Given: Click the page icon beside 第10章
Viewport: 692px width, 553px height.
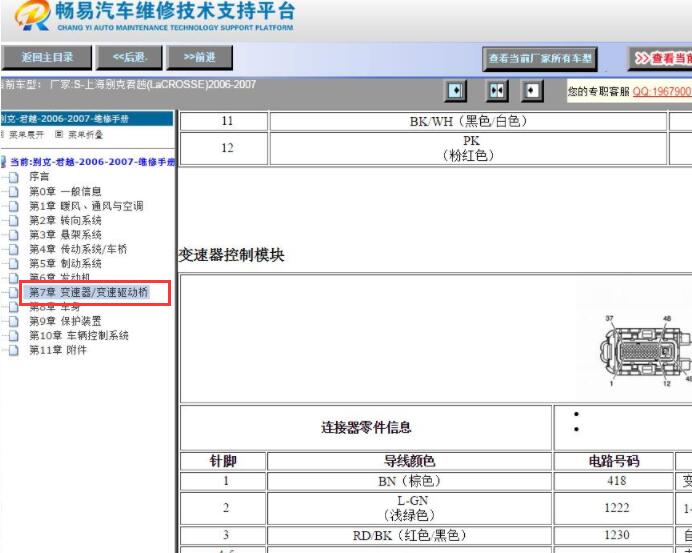Looking at the screenshot, I should 14,336.
